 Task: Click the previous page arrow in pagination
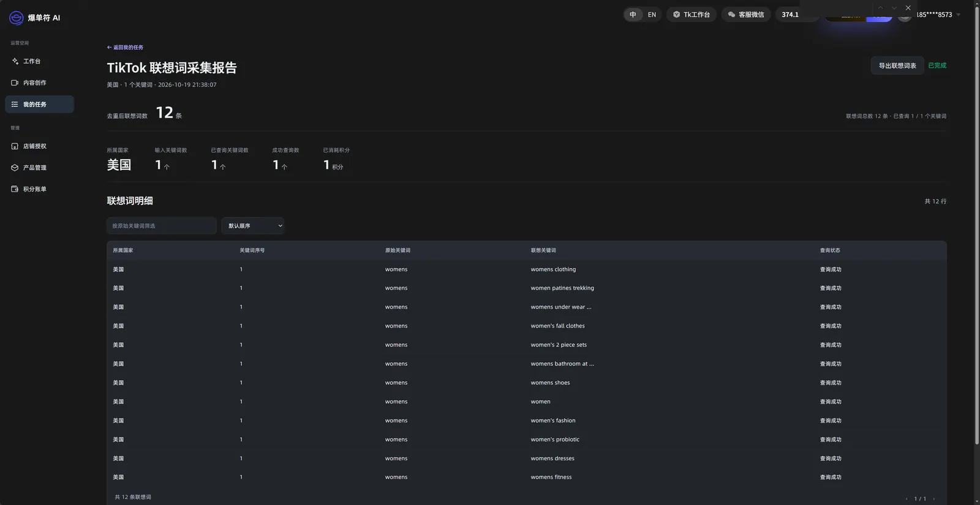(907, 499)
